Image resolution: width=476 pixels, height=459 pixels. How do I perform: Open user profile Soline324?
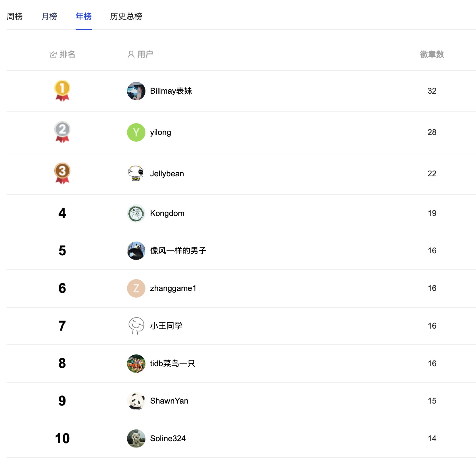coord(168,438)
